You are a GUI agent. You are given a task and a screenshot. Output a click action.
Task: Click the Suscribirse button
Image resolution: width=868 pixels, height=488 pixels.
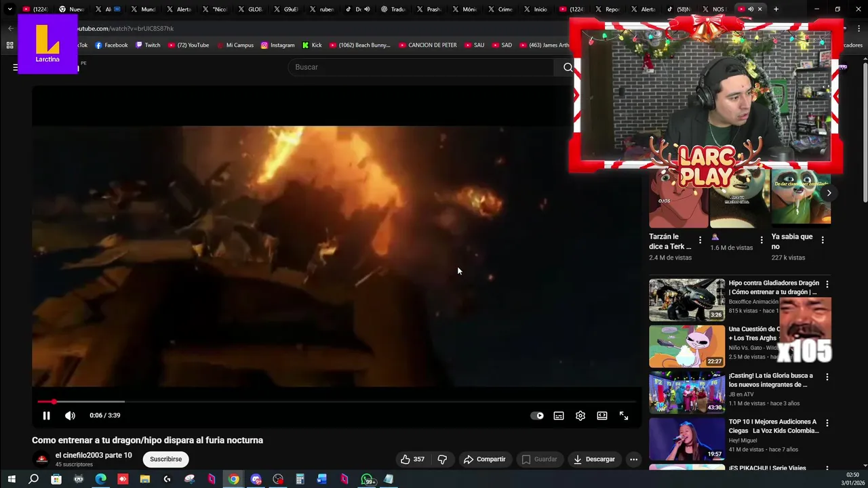pos(165,459)
